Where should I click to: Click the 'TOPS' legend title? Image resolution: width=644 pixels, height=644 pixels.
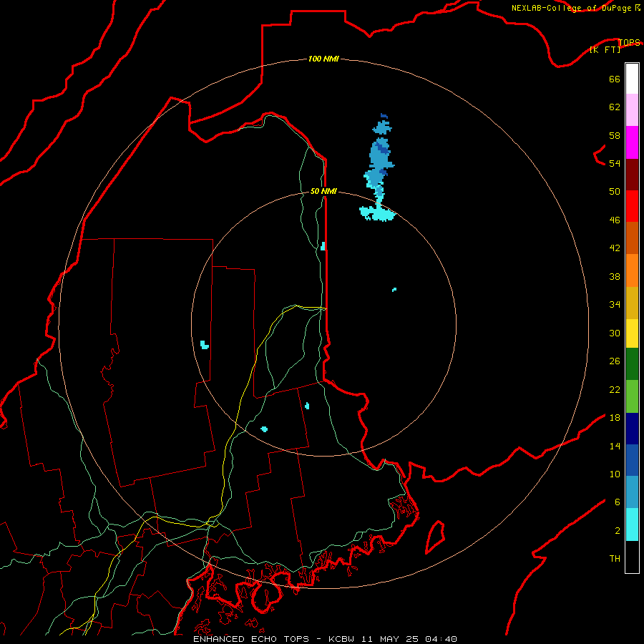pos(629,42)
